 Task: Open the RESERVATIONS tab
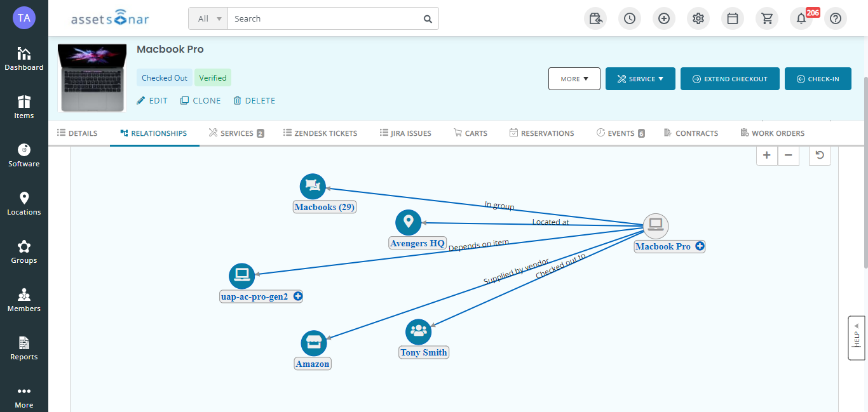[x=541, y=133]
